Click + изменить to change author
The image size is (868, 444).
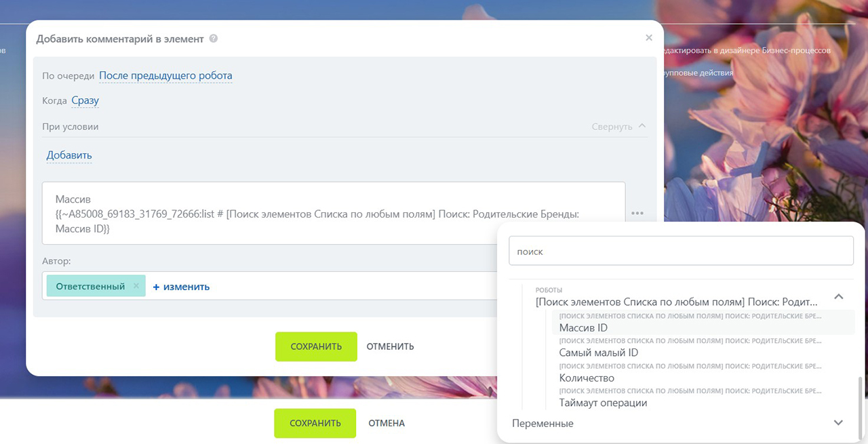coord(181,287)
